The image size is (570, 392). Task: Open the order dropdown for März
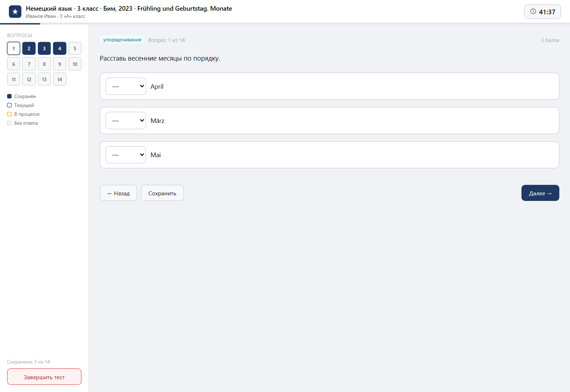(x=126, y=120)
